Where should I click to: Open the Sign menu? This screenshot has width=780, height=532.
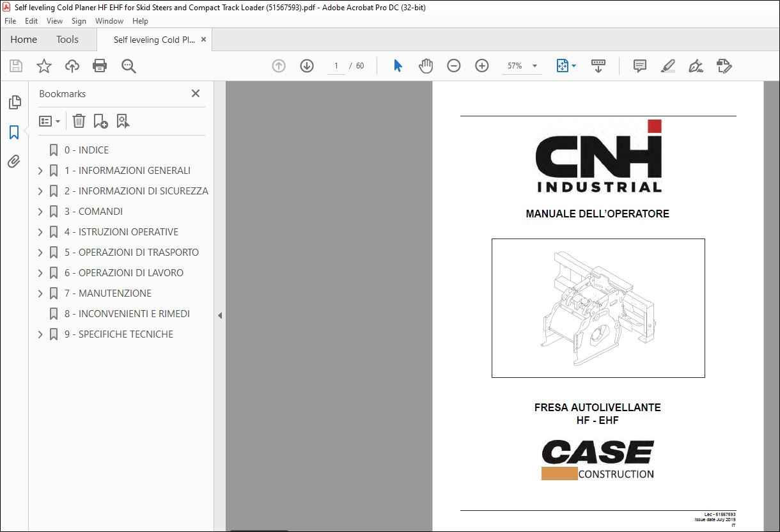click(79, 21)
